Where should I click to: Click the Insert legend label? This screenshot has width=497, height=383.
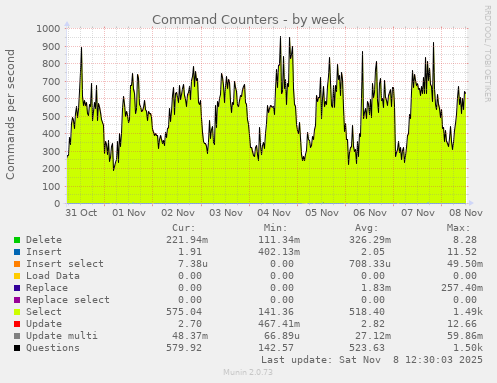tap(44, 252)
